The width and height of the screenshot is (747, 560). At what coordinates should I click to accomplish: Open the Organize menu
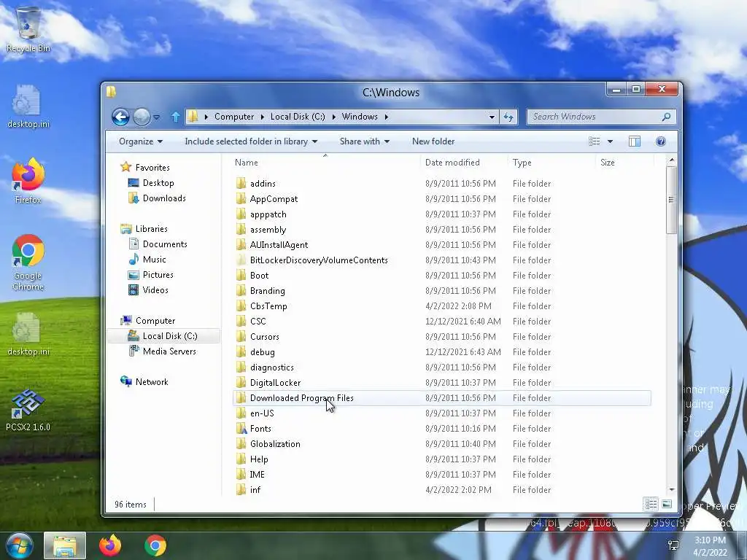pyautogui.click(x=141, y=141)
